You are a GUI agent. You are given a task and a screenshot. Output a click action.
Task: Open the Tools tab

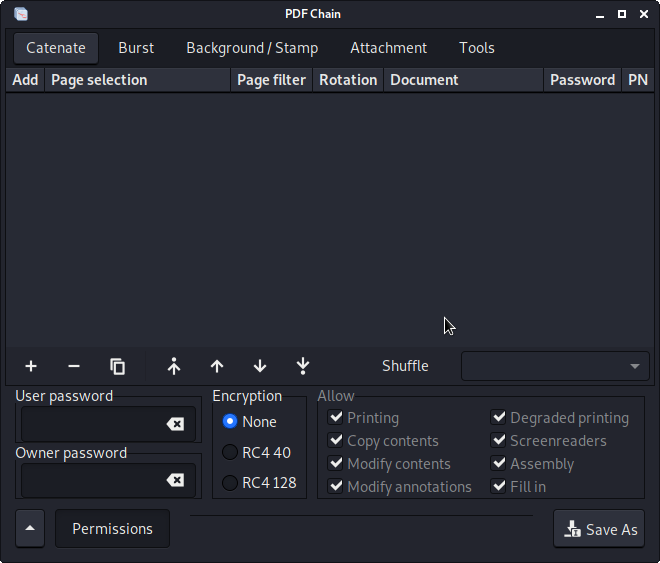(x=476, y=48)
